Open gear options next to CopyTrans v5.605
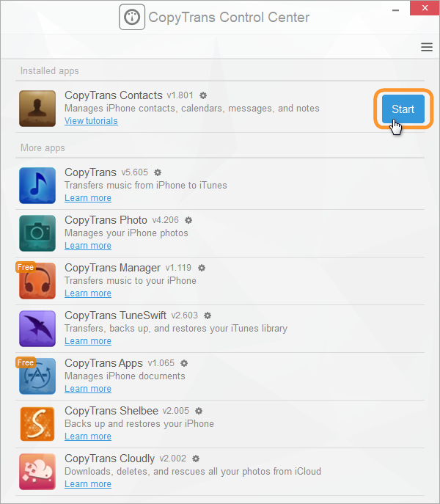This screenshot has height=504, width=440. coord(158,172)
